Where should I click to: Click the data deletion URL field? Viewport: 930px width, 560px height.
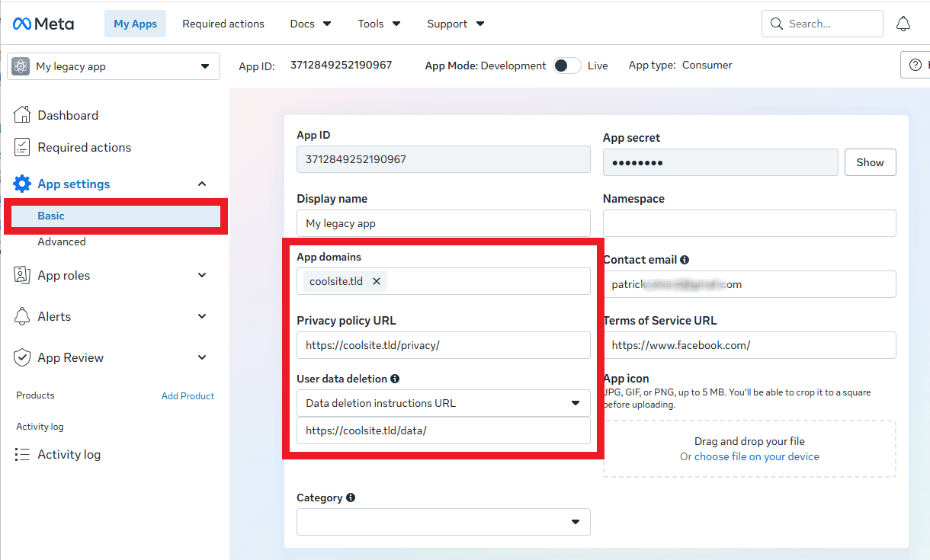pyautogui.click(x=444, y=430)
